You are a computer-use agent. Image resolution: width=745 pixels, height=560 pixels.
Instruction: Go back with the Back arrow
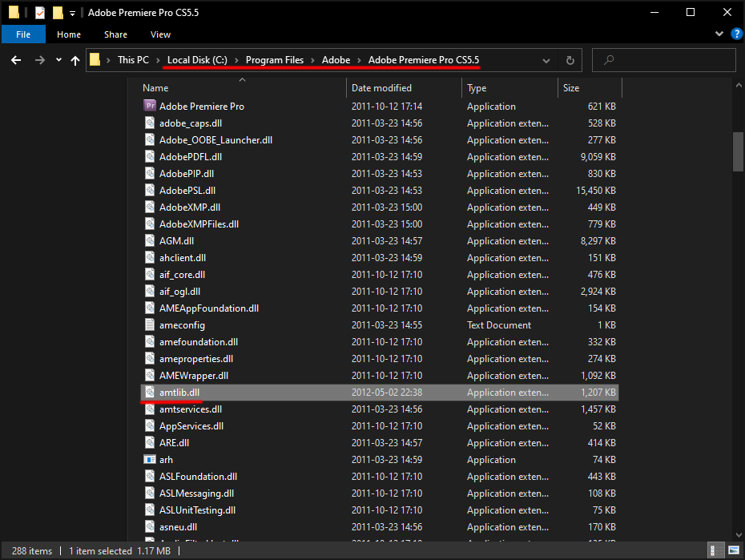pyautogui.click(x=16, y=60)
